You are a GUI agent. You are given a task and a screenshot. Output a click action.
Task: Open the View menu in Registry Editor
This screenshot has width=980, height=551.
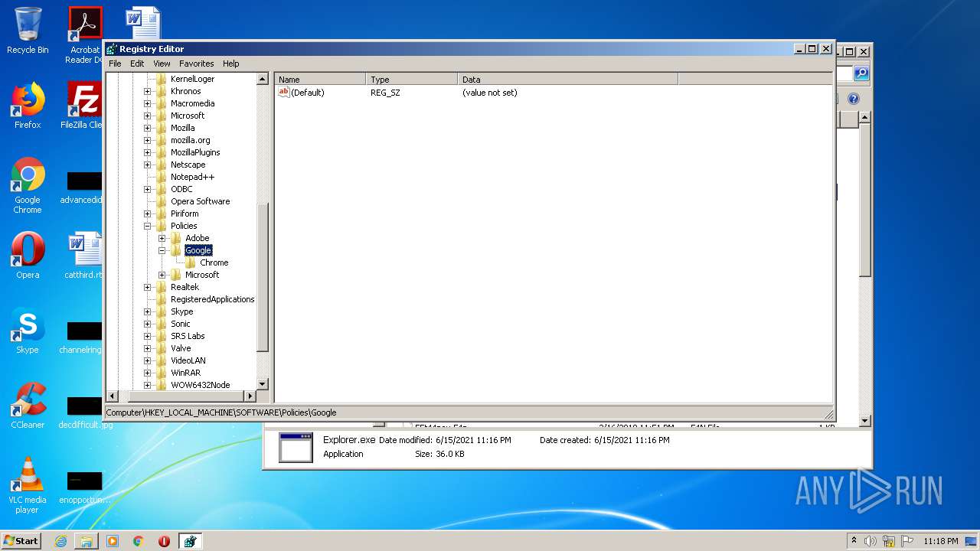[162, 64]
